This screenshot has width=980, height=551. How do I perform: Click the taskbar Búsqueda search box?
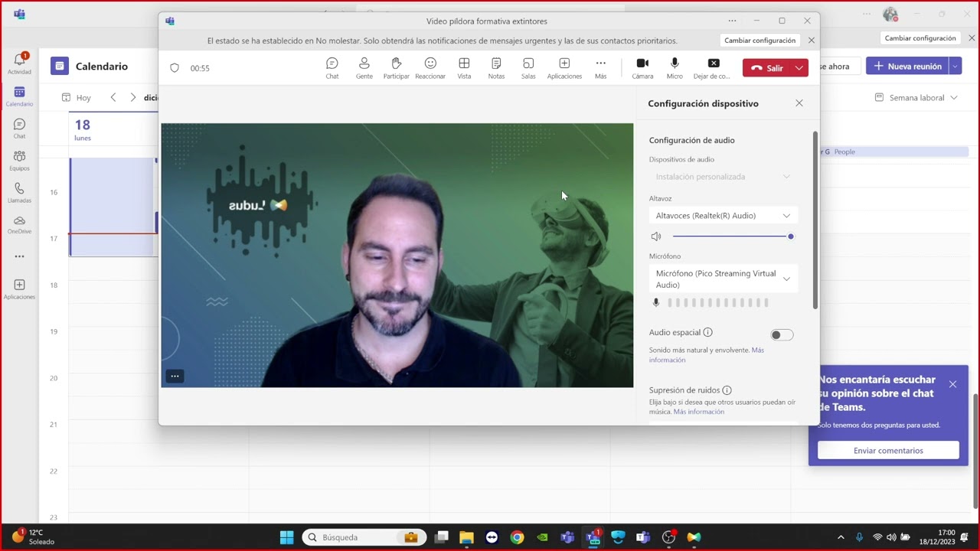(x=364, y=537)
